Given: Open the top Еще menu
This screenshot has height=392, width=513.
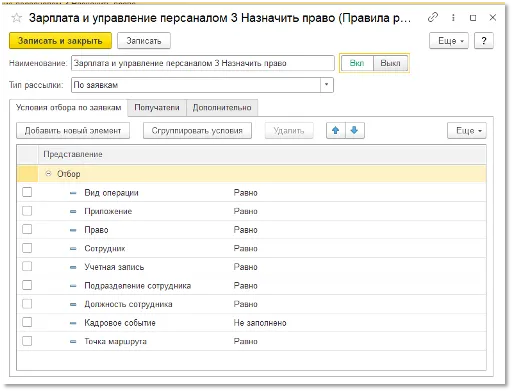Looking at the screenshot, I should click(449, 41).
